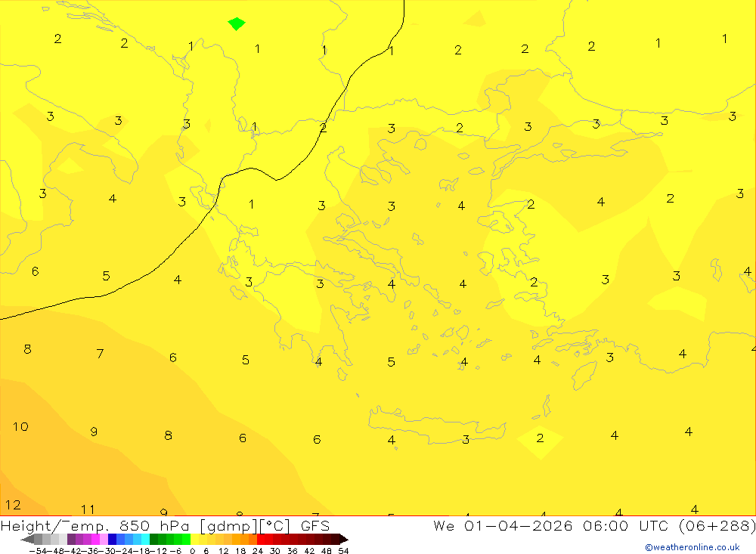Click the (06+288) forecast offset label
The width and height of the screenshot is (756, 554).
(x=717, y=525)
